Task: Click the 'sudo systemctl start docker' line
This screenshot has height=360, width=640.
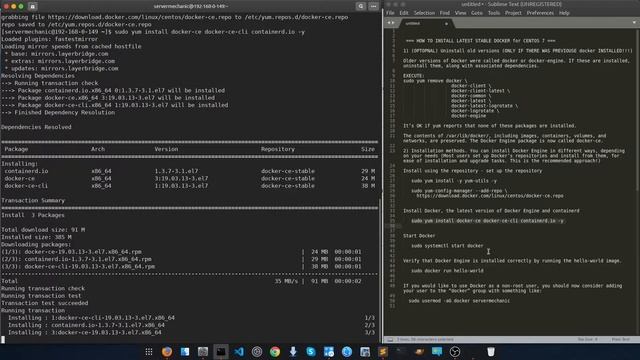Action: (447, 246)
